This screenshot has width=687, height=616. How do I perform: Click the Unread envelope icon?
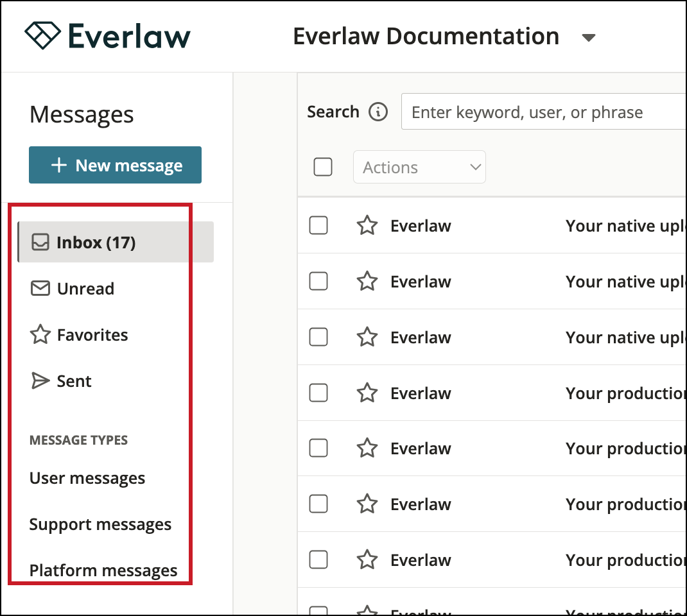[x=40, y=289]
